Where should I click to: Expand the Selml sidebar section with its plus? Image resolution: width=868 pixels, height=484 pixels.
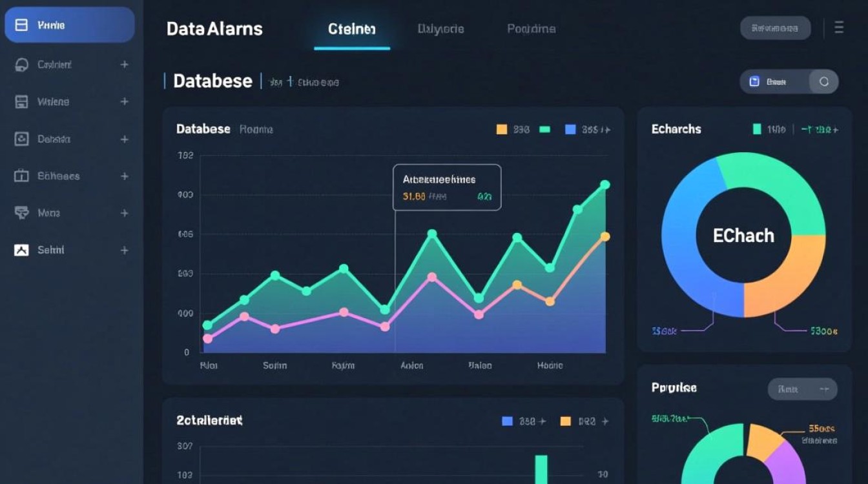tap(124, 250)
